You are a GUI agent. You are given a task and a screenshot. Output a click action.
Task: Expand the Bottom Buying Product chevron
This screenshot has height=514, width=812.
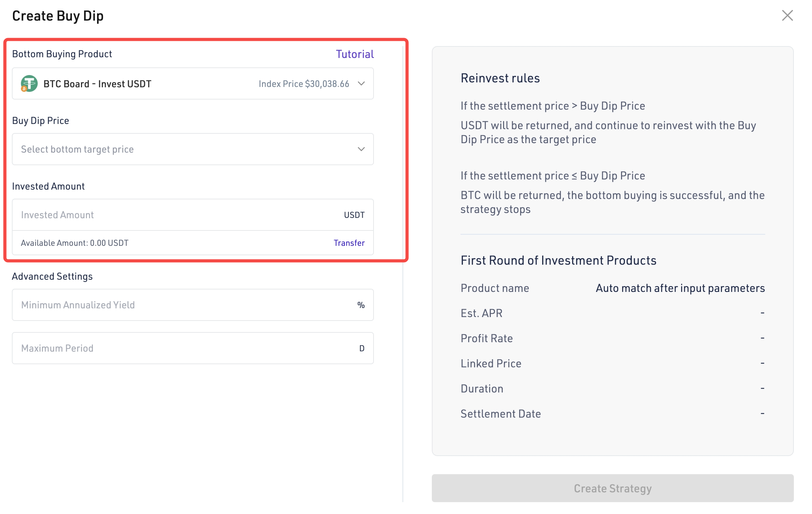pos(361,83)
